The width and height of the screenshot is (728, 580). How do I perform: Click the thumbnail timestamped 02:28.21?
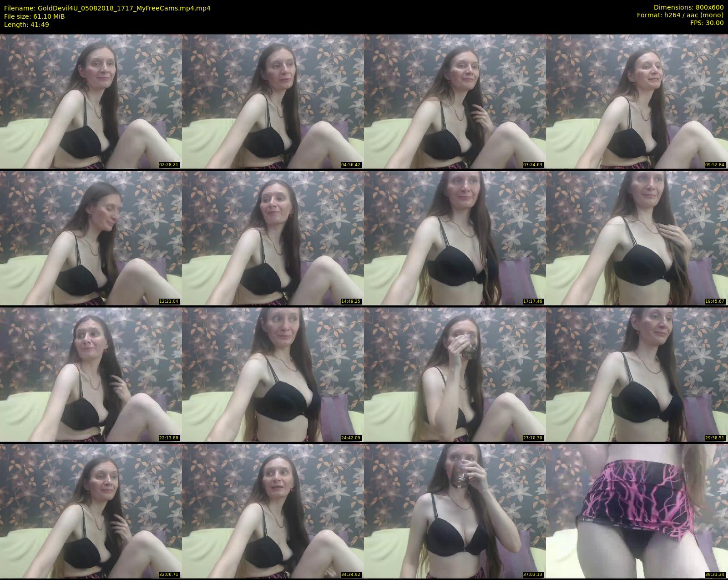pos(91,101)
